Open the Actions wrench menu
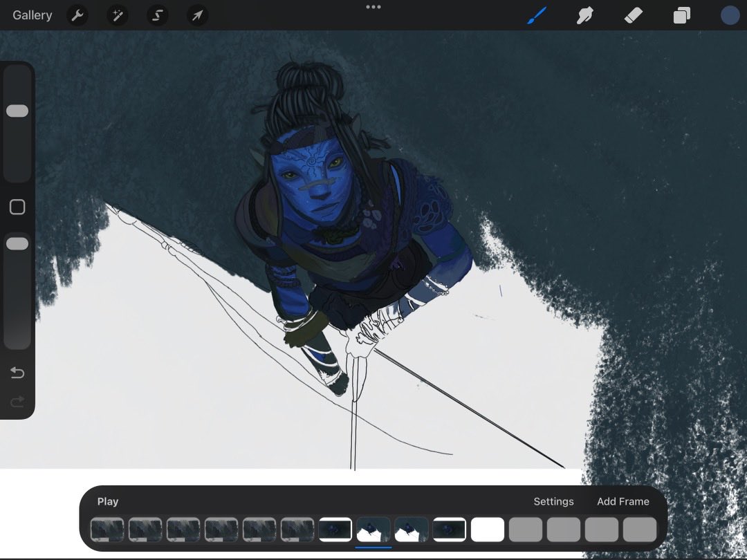 point(77,15)
